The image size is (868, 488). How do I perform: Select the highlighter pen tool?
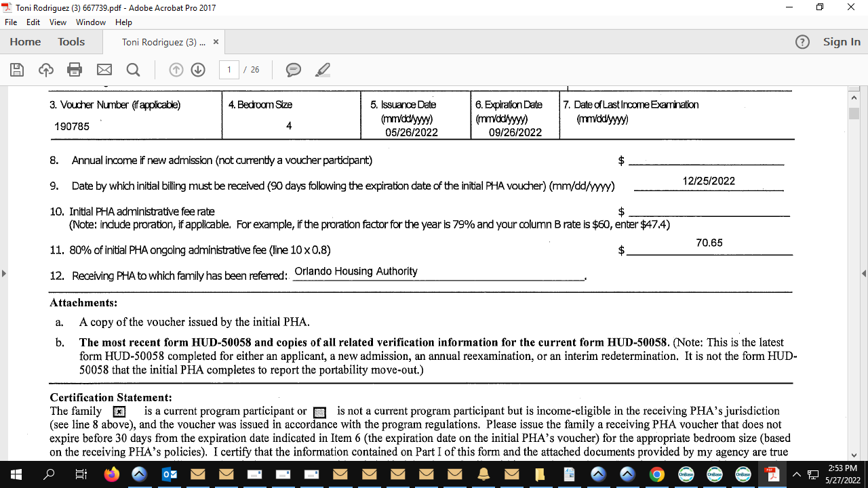click(323, 70)
